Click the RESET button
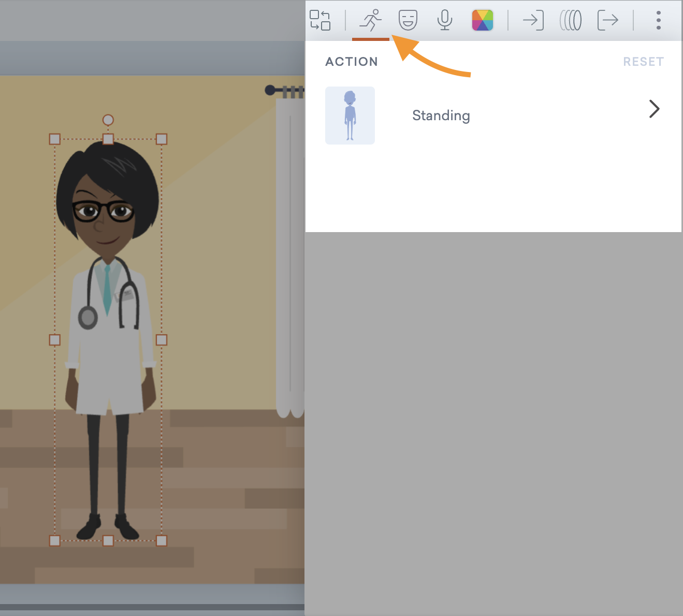Viewport: 683px width, 616px height. pos(643,62)
